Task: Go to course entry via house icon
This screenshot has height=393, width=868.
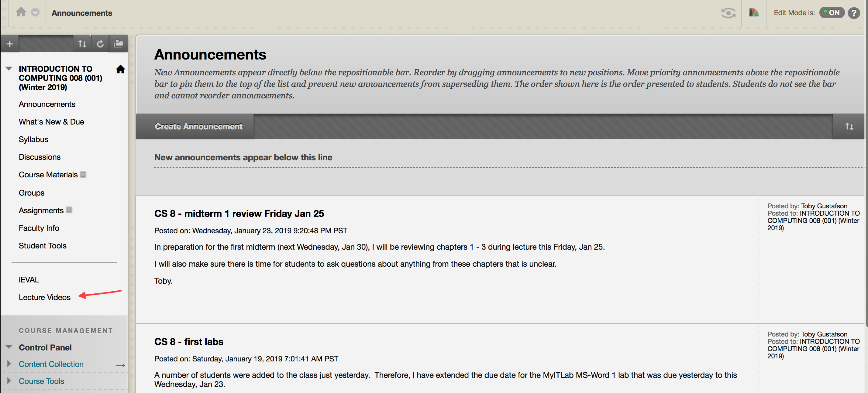Action: (x=120, y=69)
